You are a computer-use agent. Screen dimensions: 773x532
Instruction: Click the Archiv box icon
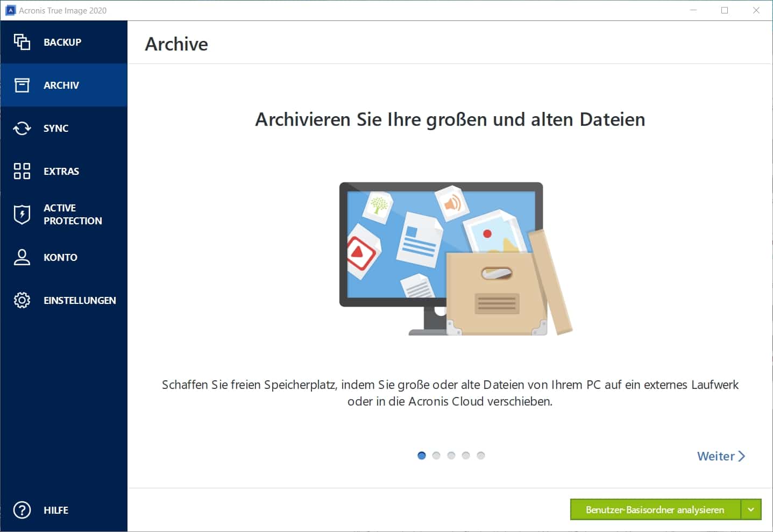click(x=22, y=85)
